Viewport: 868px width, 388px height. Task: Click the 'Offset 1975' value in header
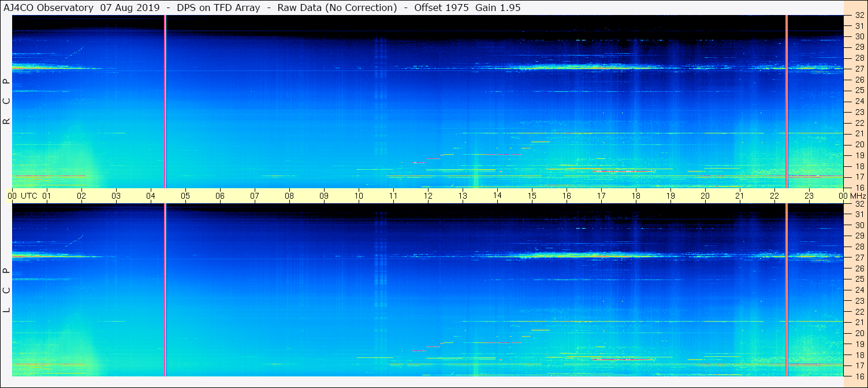(x=441, y=8)
